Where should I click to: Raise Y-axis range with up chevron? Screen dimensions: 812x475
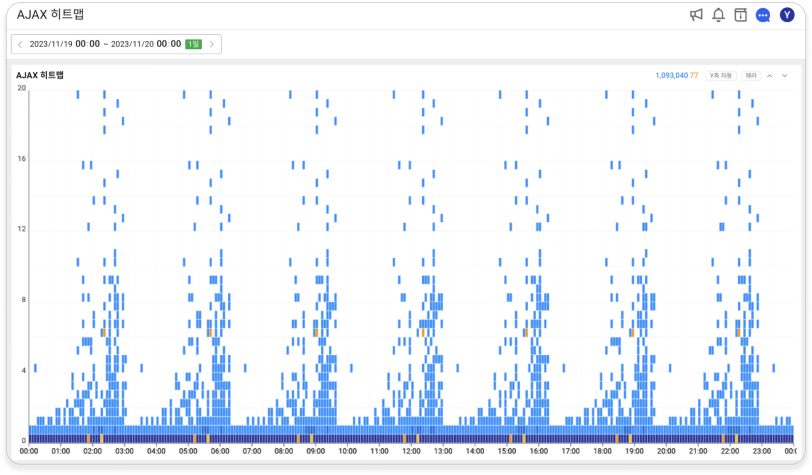(770, 76)
